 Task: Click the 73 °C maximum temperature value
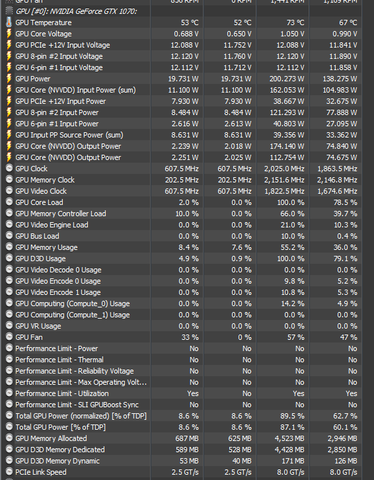pos(295,23)
